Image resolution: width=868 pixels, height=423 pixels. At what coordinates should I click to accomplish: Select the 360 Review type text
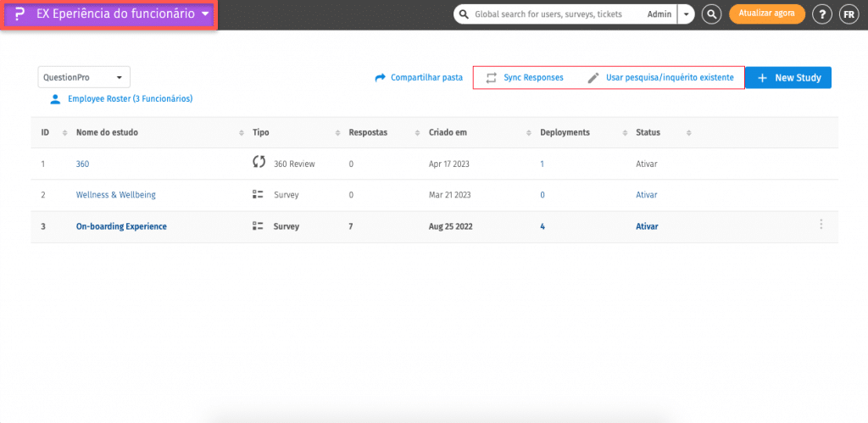point(294,164)
